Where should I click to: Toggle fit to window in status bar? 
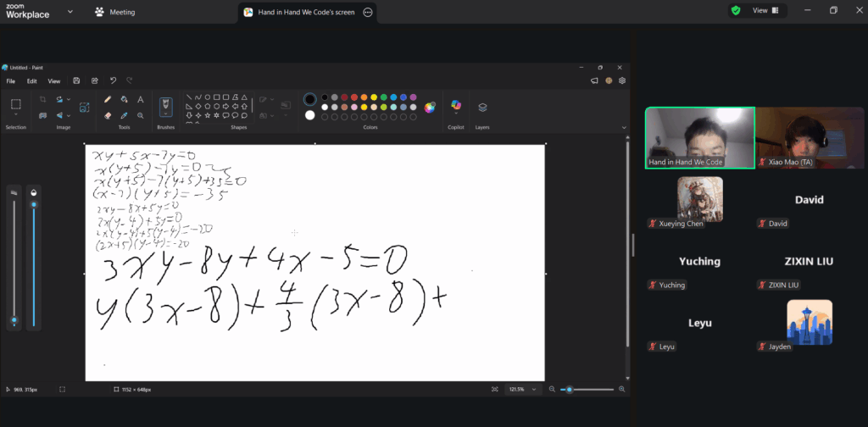(x=495, y=389)
